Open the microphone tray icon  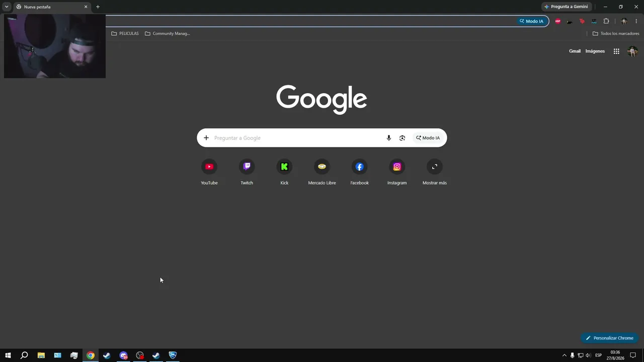click(572, 355)
